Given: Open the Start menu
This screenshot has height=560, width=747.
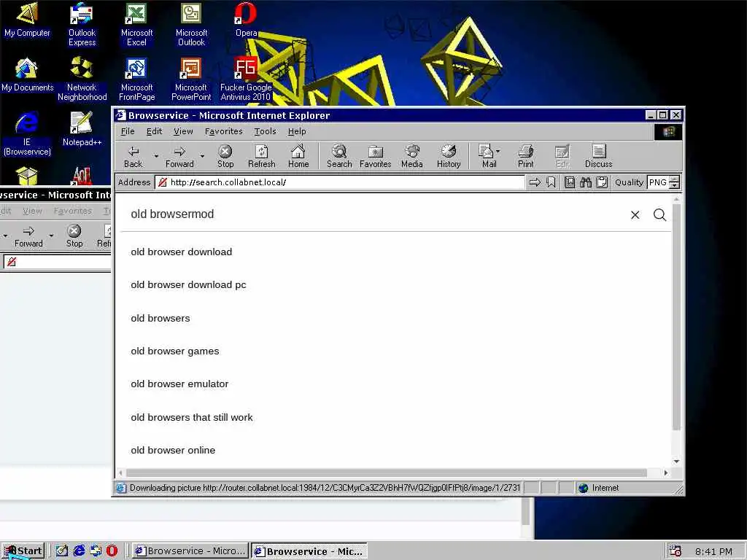Looking at the screenshot, I should click(x=23, y=551).
